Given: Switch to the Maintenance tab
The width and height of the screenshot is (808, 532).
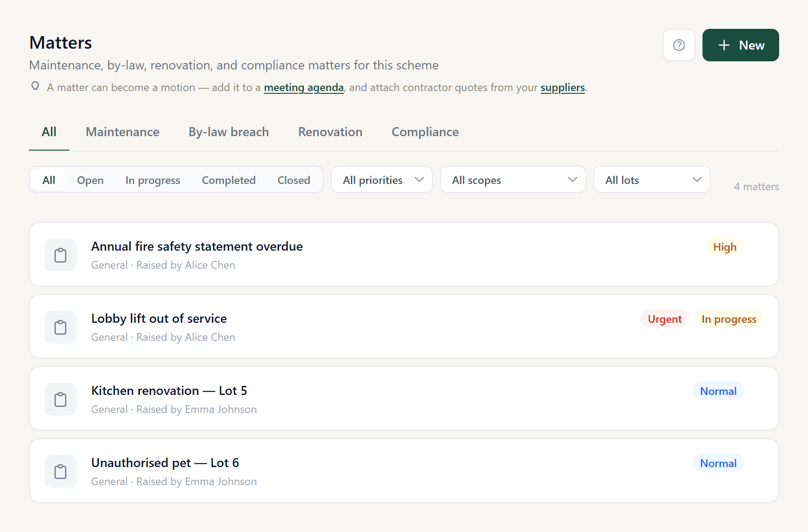Looking at the screenshot, I should pos(123,132).
